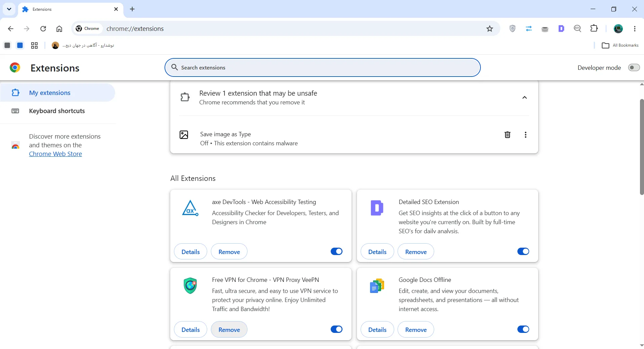Disable the Detailed SEO Extension
The height and width of the screenshot is (349, 644).
pyautogui.click(x=523, y=251)
